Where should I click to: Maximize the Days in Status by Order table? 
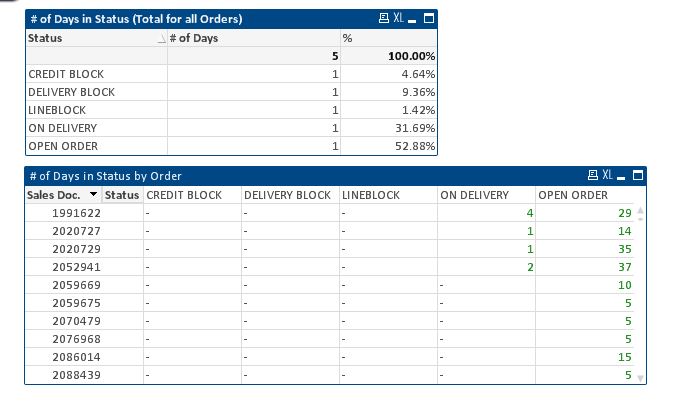pyautogui.click(x=637, y=176)
